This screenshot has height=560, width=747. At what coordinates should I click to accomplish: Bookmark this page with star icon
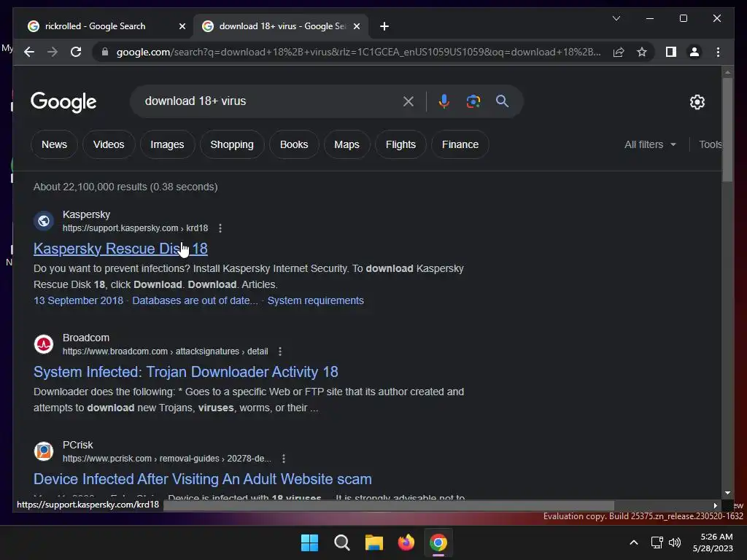point(642,52)
